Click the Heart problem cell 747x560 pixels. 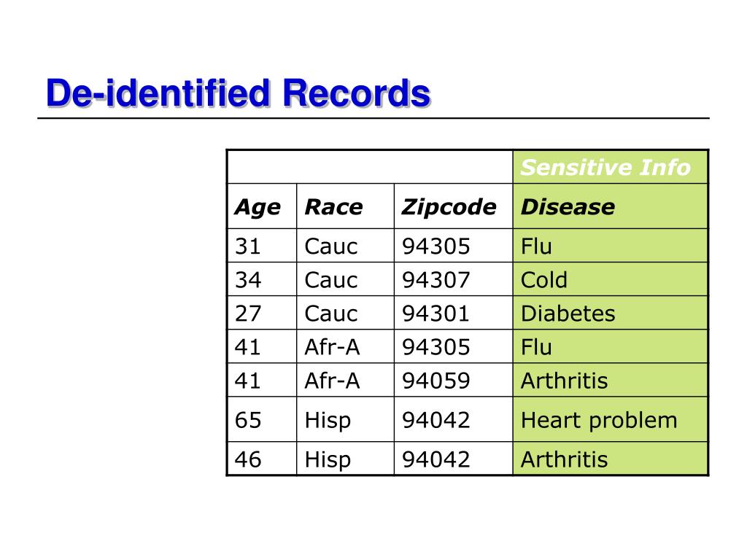pos(611,419)
